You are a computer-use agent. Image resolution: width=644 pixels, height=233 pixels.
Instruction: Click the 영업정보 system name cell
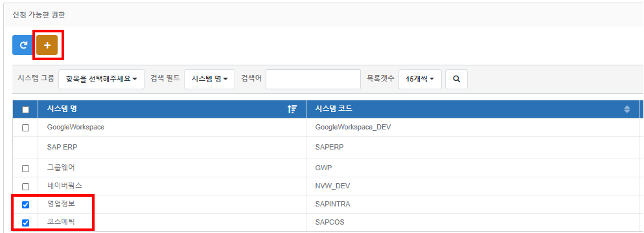pos(172,205)
